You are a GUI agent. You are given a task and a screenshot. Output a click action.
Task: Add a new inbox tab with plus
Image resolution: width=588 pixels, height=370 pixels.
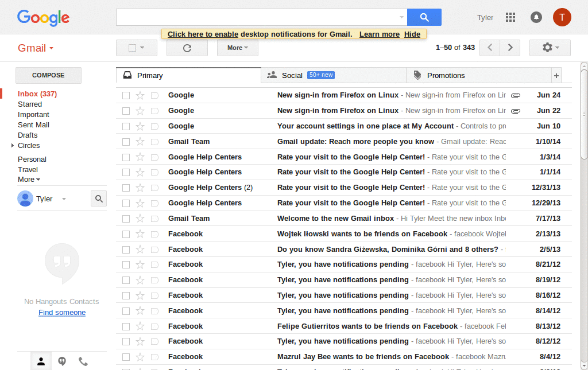(x=556, y=76)
